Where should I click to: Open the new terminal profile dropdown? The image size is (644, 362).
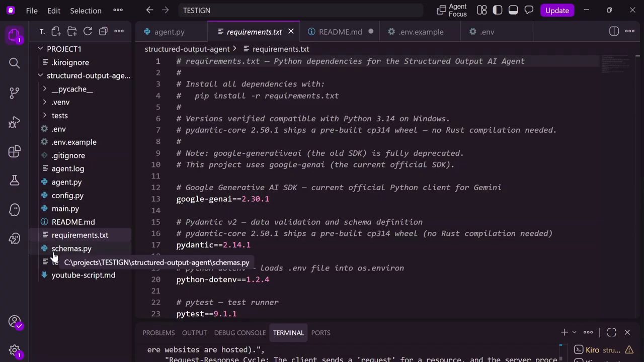pyautogui.click(x=574, y=332)
